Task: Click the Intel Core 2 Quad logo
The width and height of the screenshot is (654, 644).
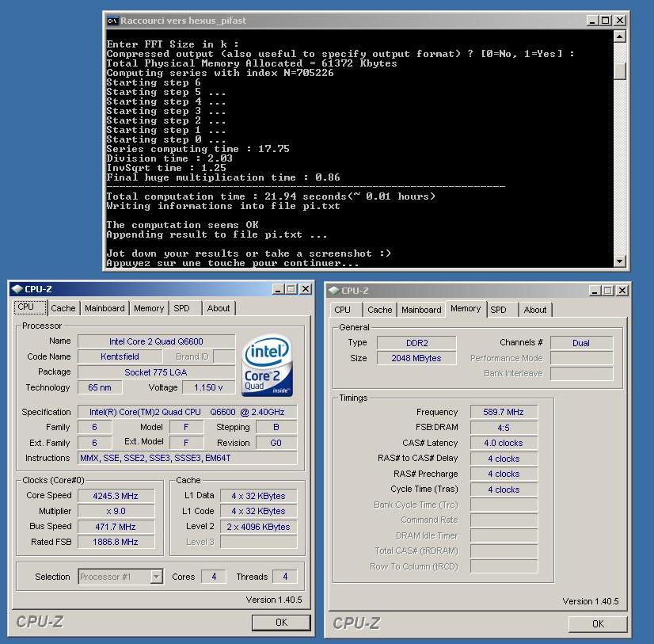Action: (267, 366)
